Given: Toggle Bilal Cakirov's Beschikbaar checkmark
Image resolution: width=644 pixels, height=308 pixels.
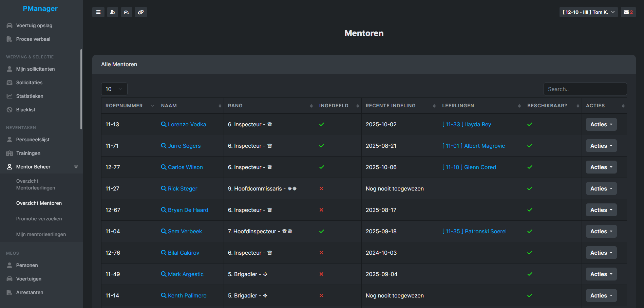Looking at the screenshot, I should (530, 253).
